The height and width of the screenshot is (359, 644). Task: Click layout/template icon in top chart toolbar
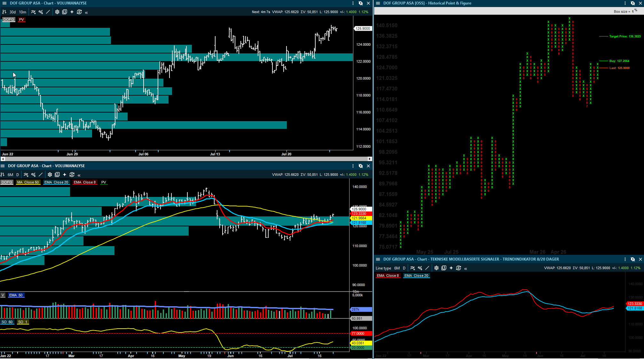[65, 12]
